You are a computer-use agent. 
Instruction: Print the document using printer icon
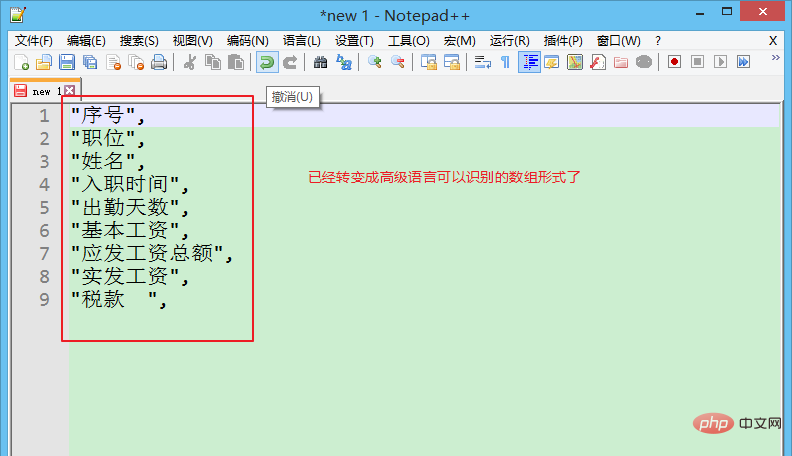(x=159, y=62)
